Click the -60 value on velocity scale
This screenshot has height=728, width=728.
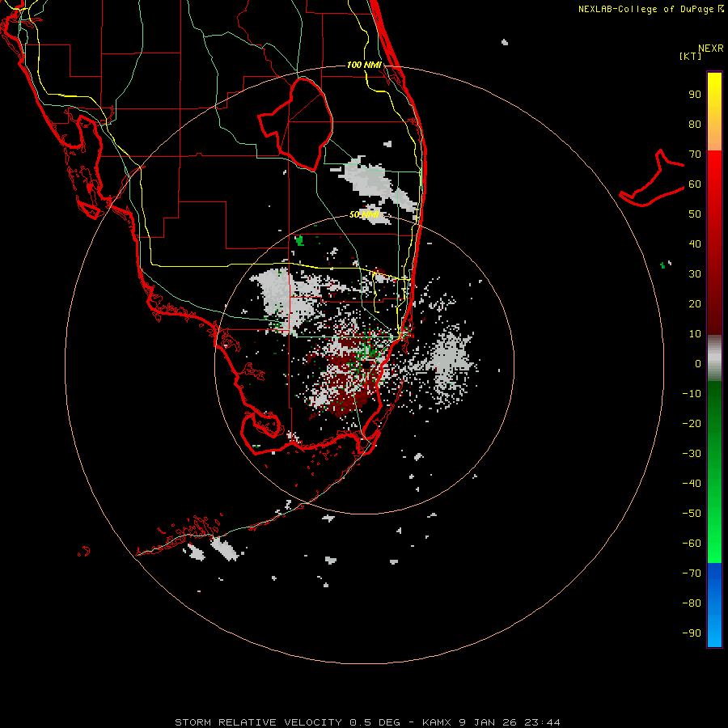click(692, 544)
